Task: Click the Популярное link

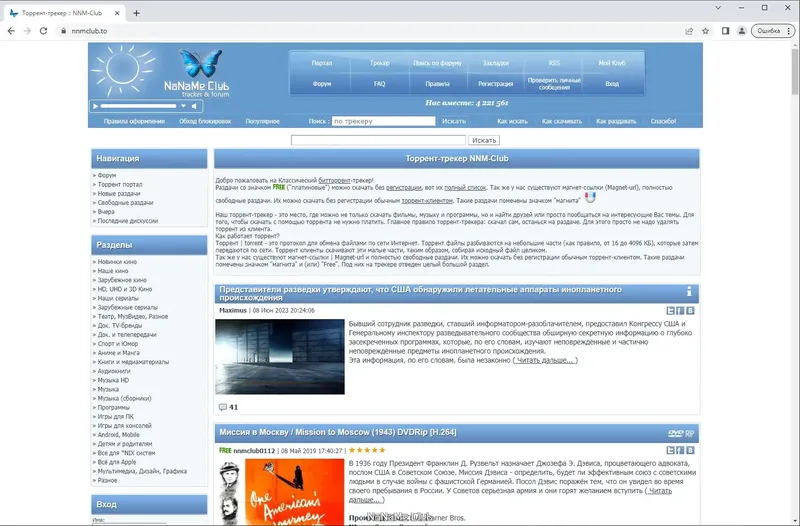Action: pyautogui.click(x=262, y=121)
